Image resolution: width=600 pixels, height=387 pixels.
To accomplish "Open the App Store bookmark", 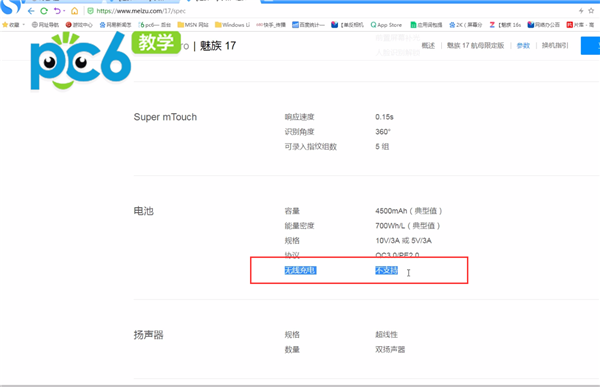I will [x=386, y=24].
